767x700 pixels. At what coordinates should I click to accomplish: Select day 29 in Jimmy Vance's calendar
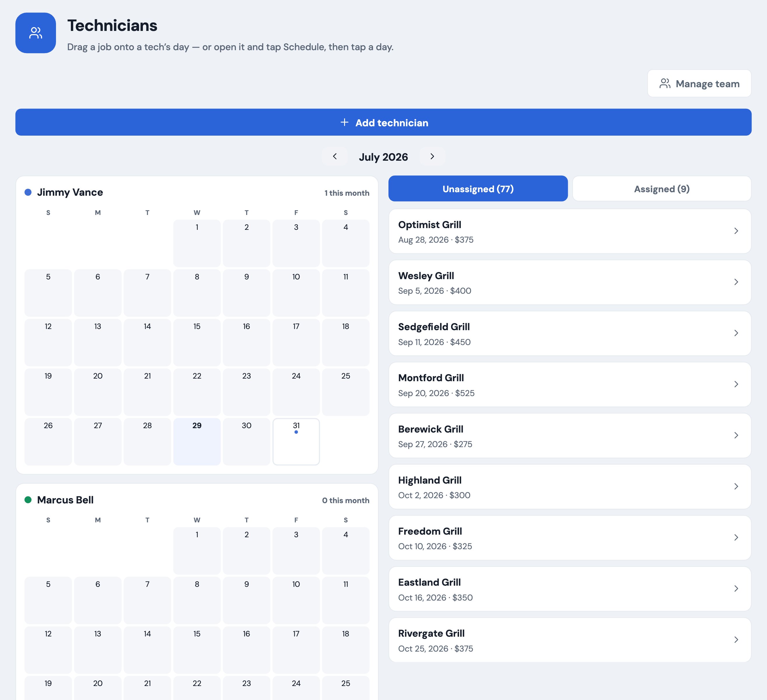(x=197, y=441)
